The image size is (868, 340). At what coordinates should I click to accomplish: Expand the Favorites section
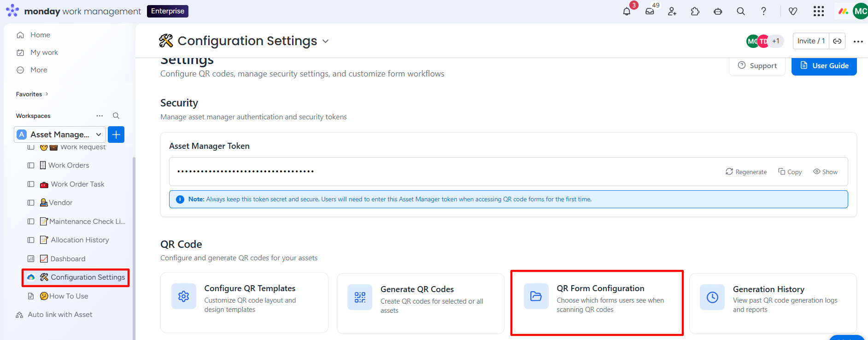click(x=32, y=94)
